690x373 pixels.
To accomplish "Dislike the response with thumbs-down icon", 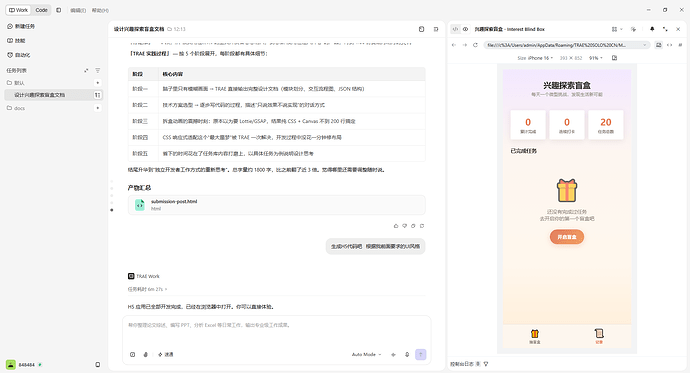I will pyautogui.click(x=404, y=226).
